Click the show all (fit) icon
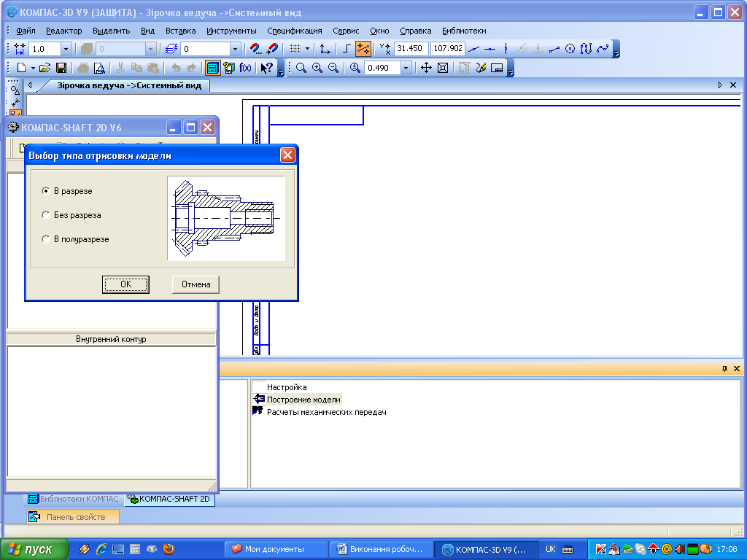 (x=443, y=68)
